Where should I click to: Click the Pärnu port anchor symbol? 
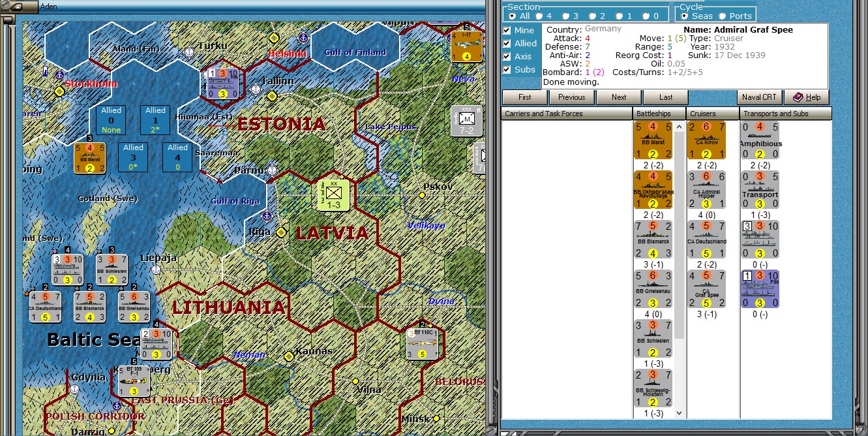[x=273, y=170]
